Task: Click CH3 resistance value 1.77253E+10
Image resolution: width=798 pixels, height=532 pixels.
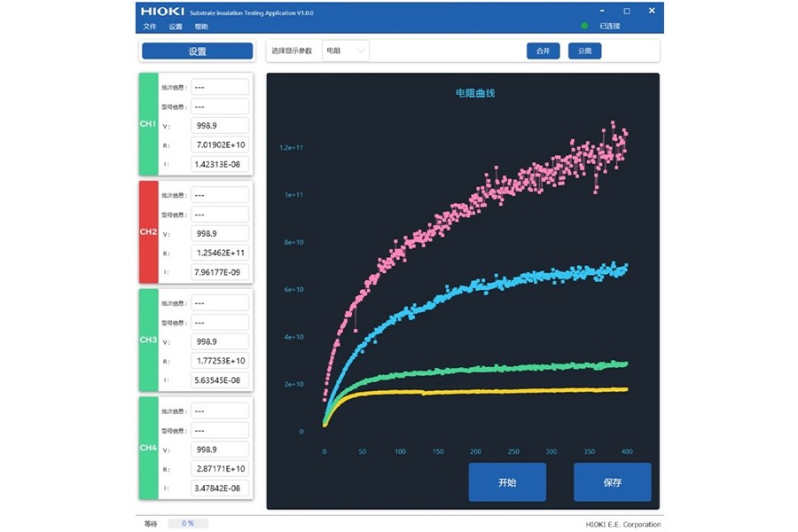Action: click(220, 361)
